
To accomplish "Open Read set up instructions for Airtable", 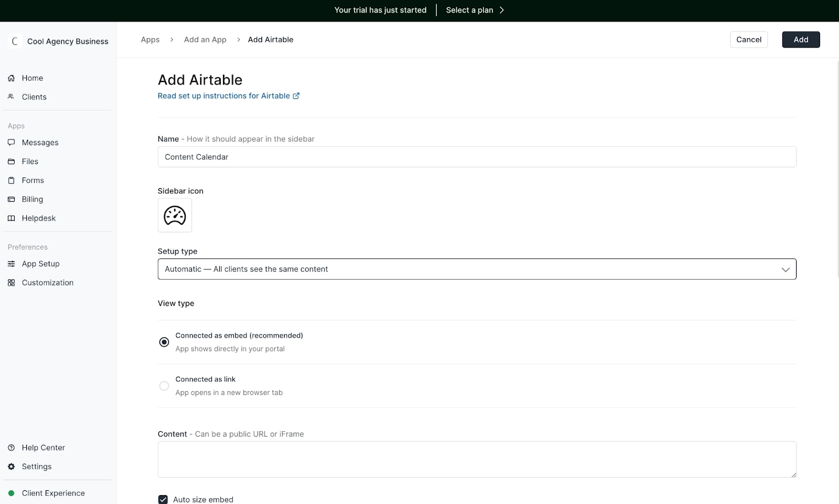I will click(x=228, y=96).
